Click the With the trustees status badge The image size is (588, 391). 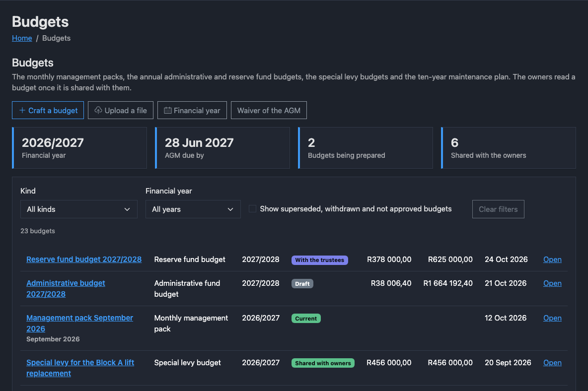pos(319,260)
